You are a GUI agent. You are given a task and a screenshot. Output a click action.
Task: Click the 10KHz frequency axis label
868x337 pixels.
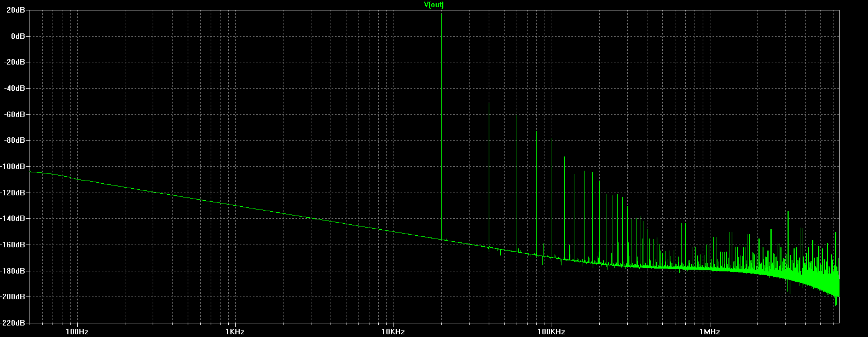[x=393, y=332]
